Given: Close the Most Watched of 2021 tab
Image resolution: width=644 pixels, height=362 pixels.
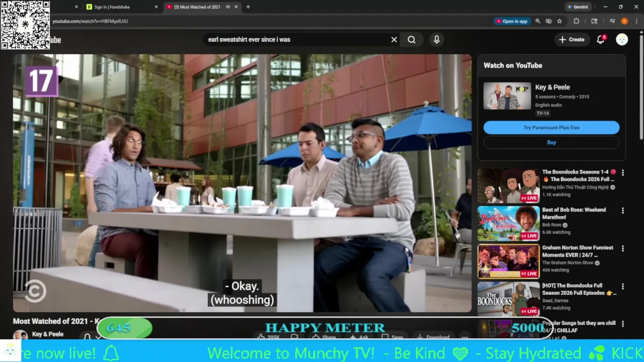Looking at the screenshot, I should pos(236,7).
